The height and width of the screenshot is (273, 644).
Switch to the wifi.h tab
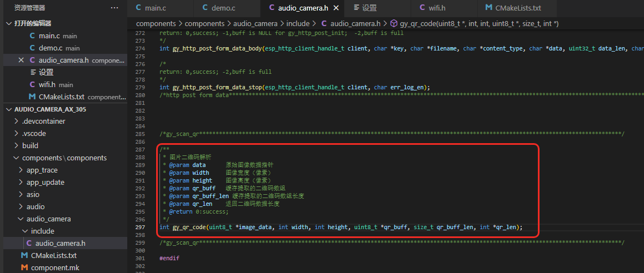click(443, 8)
